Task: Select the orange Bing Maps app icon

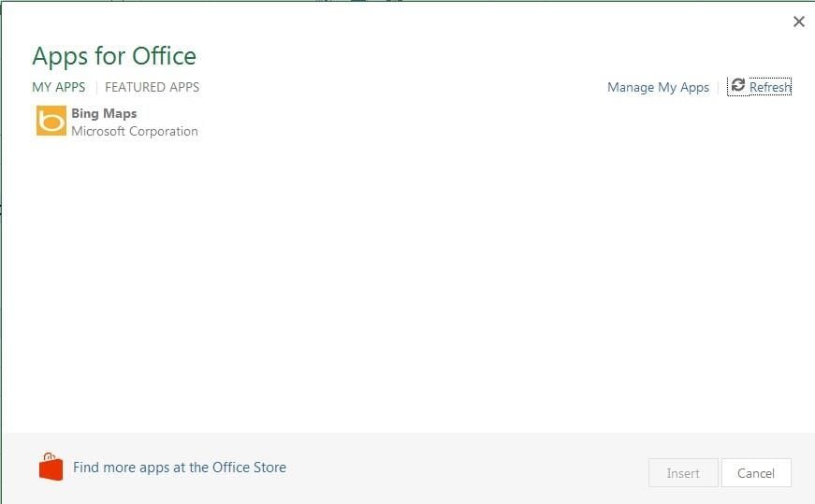Action: 51,121
